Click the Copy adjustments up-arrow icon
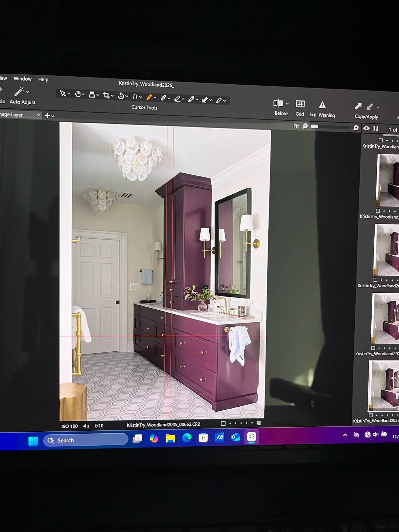Screen dimensions: 399x532 coord(358,106)
